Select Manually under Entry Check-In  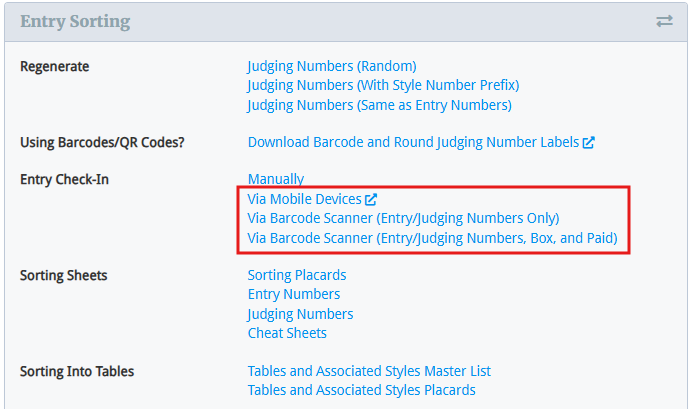(x=276, y=180)
